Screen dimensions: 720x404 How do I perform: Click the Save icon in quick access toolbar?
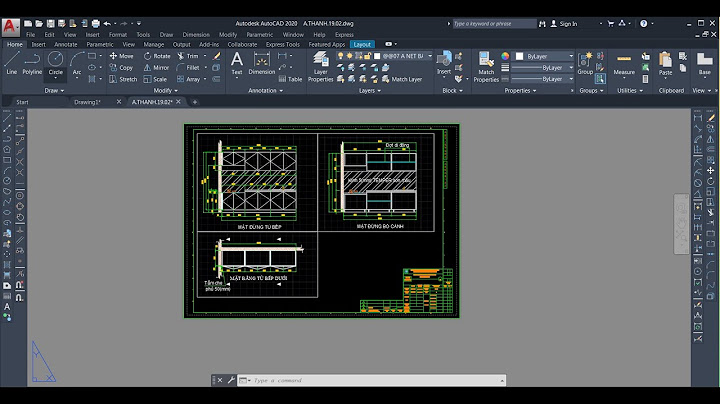[x=51, y=23]
